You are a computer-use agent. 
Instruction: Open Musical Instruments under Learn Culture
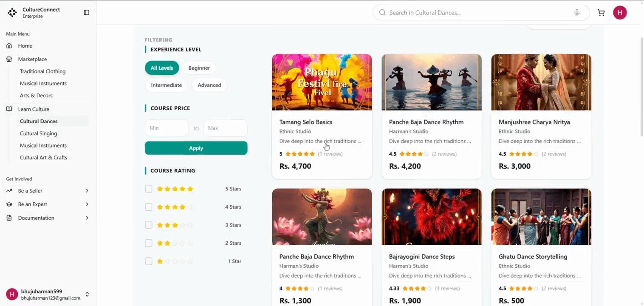[43, 145]
